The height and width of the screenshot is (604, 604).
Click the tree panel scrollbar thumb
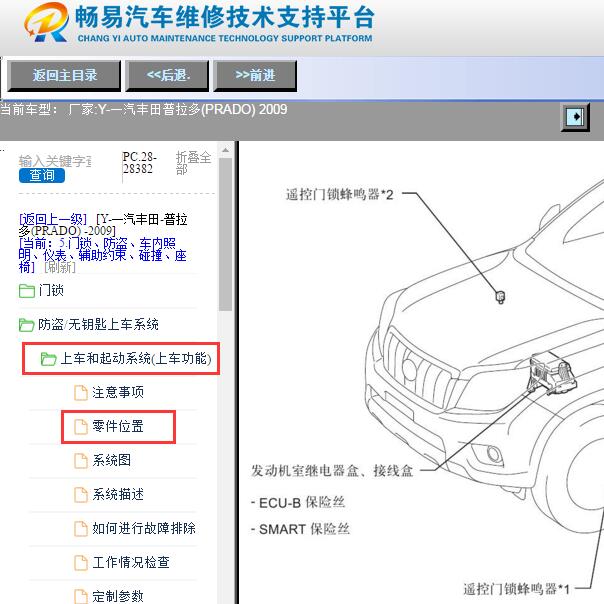tap(225, 235)
